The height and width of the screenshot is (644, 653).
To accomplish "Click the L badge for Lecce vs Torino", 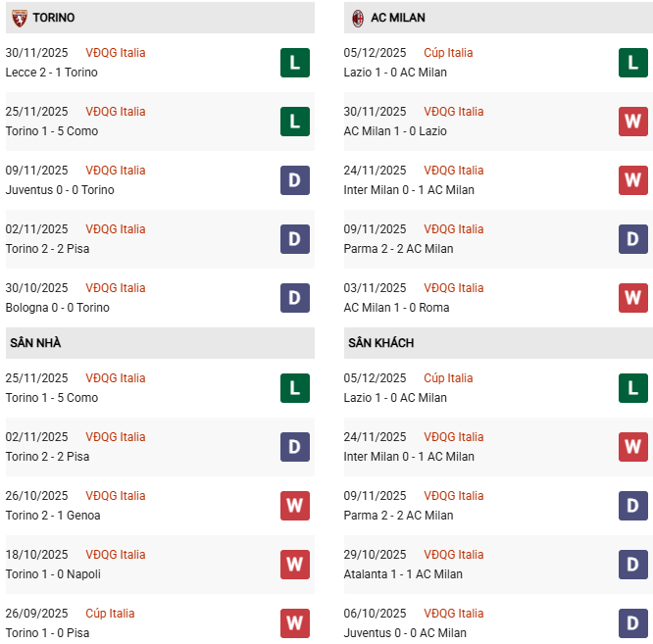I will 294,63.
